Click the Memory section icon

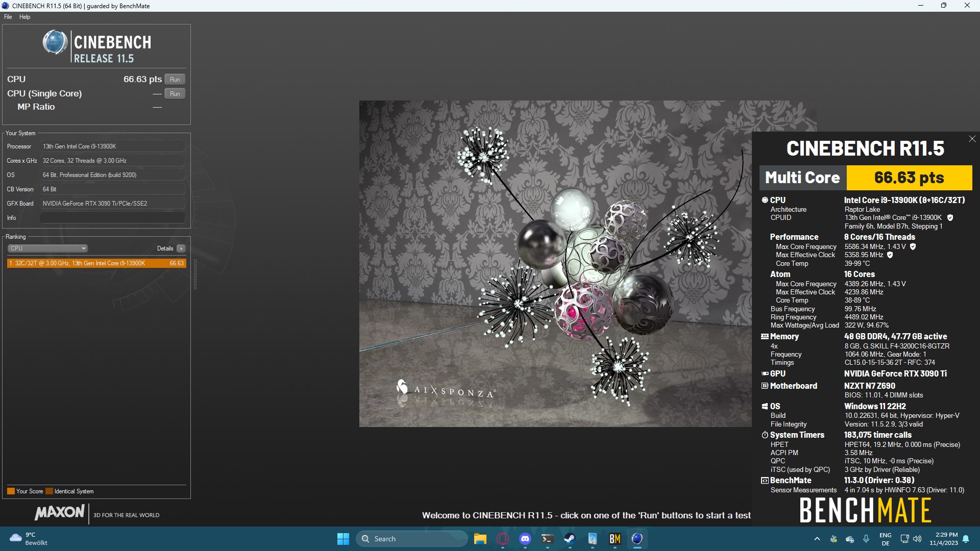[765, 337]
